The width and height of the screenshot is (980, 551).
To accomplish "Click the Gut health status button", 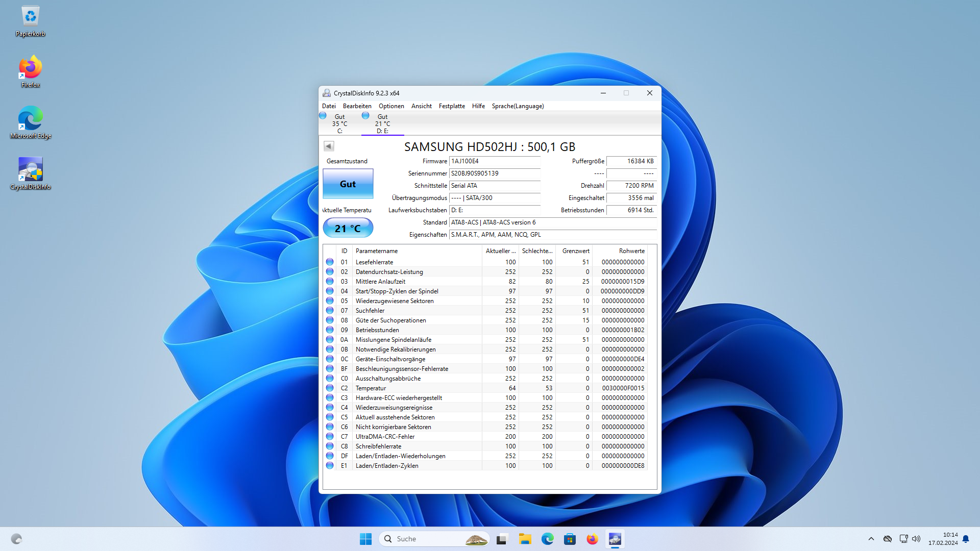I will point(348,184).
